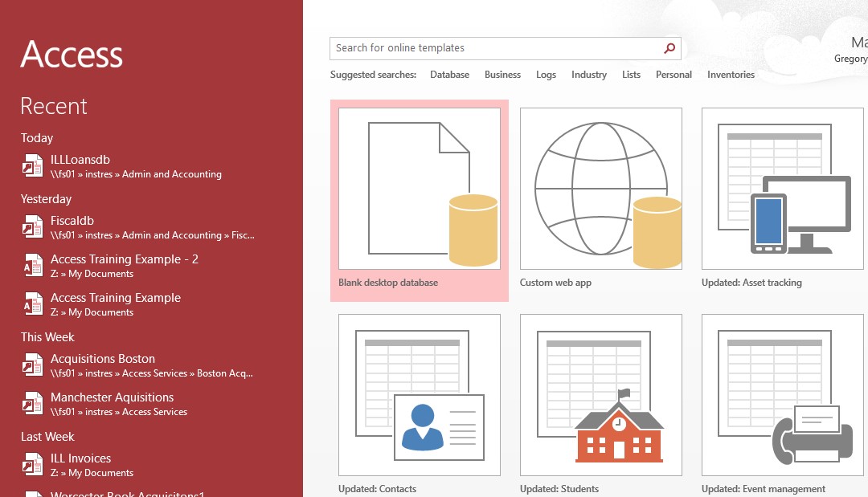Click the Access Training Example - 2 icon
This screenshot has width=868, height=497.
click(x=33, y=265)
